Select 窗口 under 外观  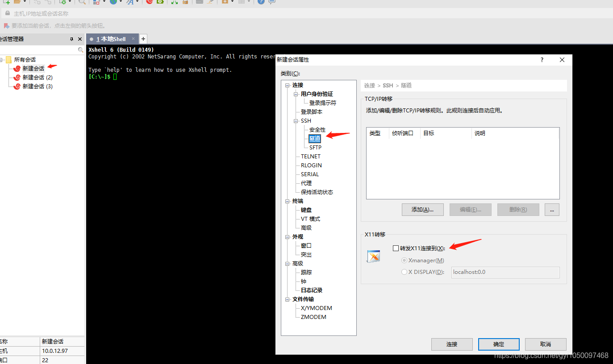pos(306,245)
